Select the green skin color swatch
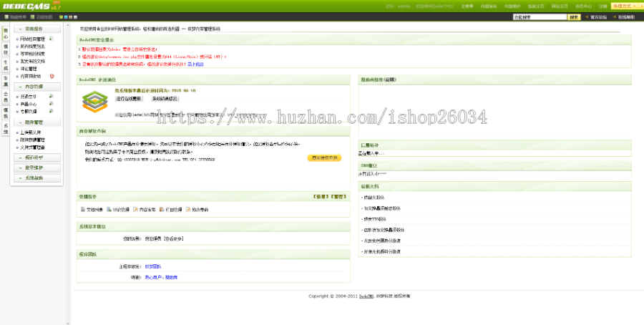644x325 pixels. pyautogui.click(x=62, y=17)
